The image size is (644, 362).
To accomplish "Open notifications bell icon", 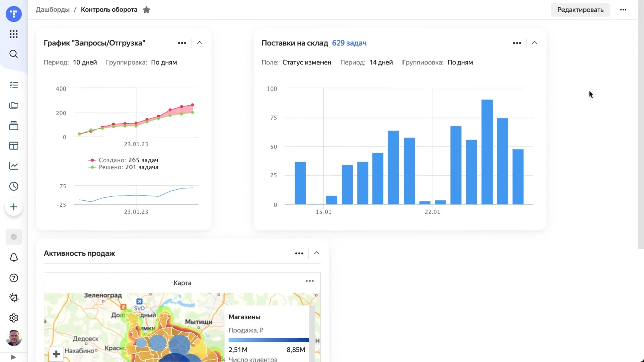I will click(x=14, y=257).
